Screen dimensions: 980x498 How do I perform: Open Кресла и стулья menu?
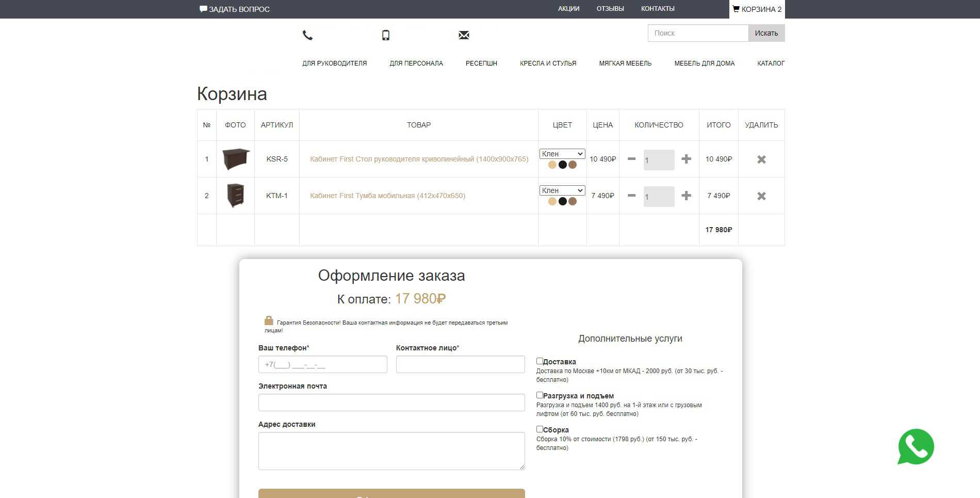(548, 63)
